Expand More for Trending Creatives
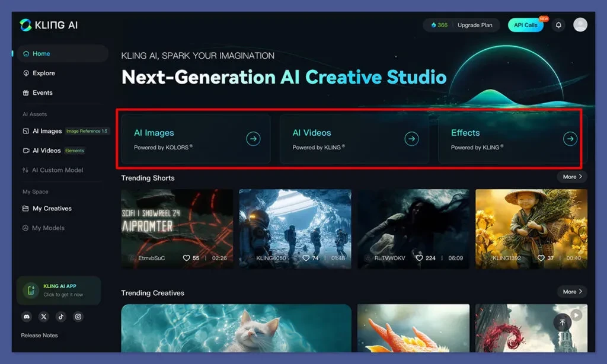 coord(570,292)
